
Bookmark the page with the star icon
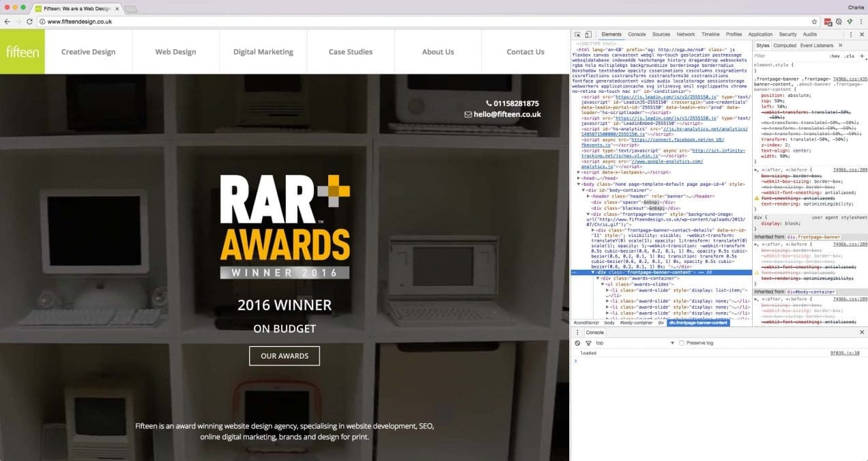[814, 22]
